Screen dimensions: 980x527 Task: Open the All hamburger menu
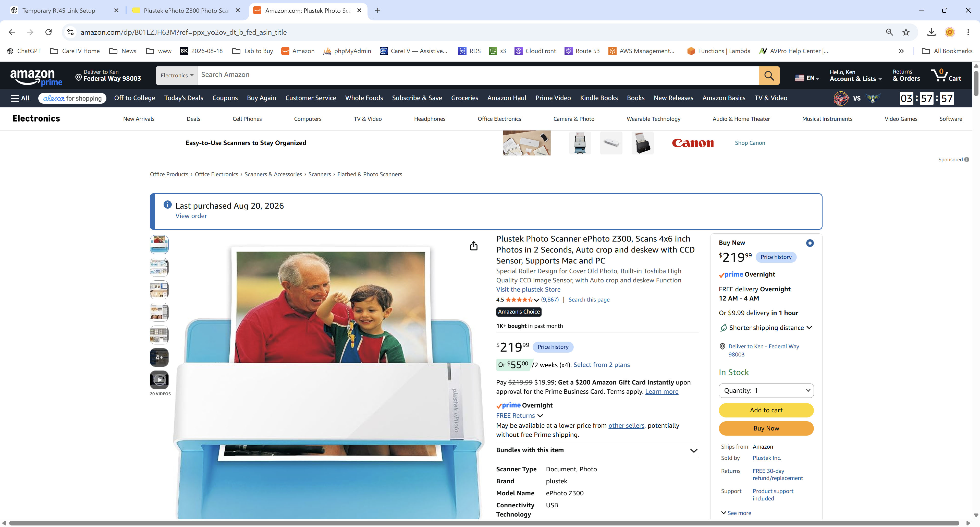20,98
